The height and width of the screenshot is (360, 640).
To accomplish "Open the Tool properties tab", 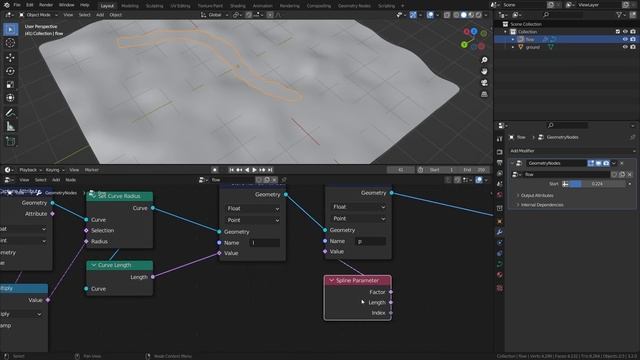I will click(x=500, y=139).
